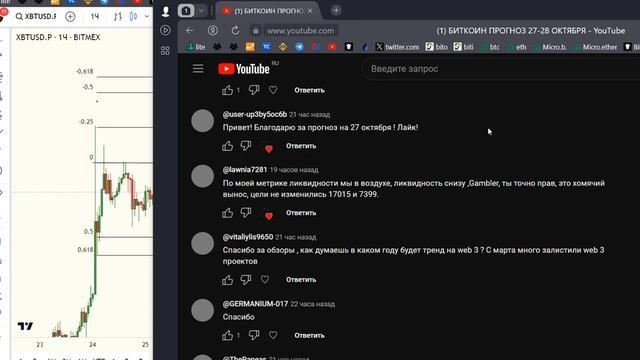Image resolution: width=640 pixels, height=360 pixels.
Task: Reply to the @vitaliylis9650 comment
Action: click(x=301, y=280)
